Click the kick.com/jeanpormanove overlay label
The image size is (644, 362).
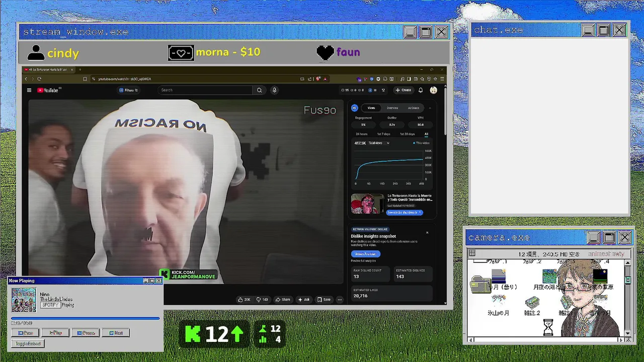tap(188, 275)
